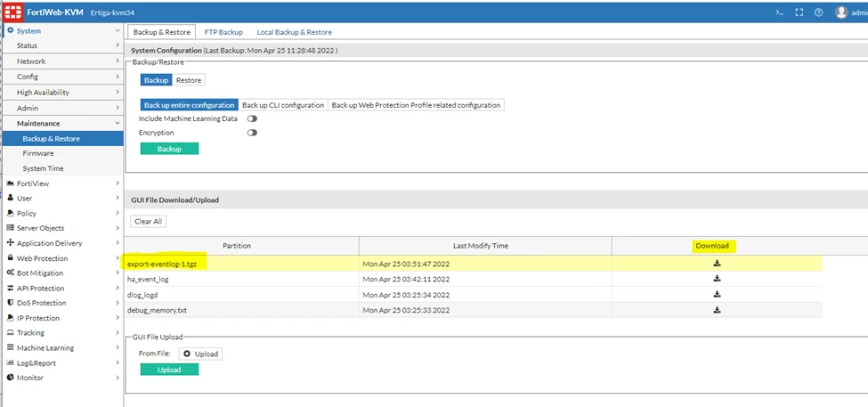Open the help question mark icon

[819, 12]
